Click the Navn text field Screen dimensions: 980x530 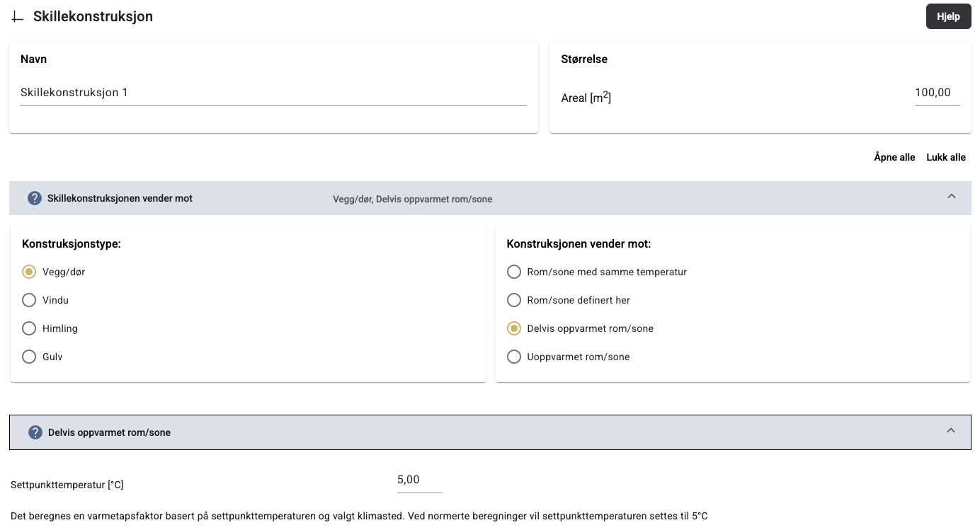(x=273, y=93)
